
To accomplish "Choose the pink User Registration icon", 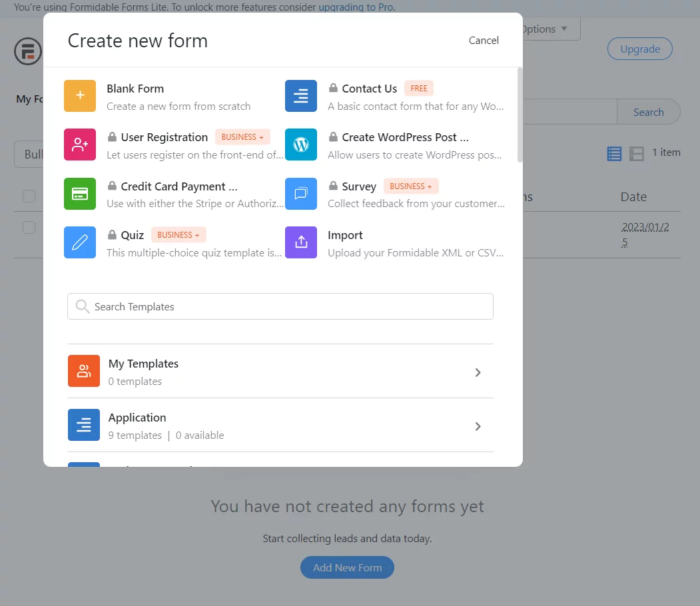I will pos(80,144).
